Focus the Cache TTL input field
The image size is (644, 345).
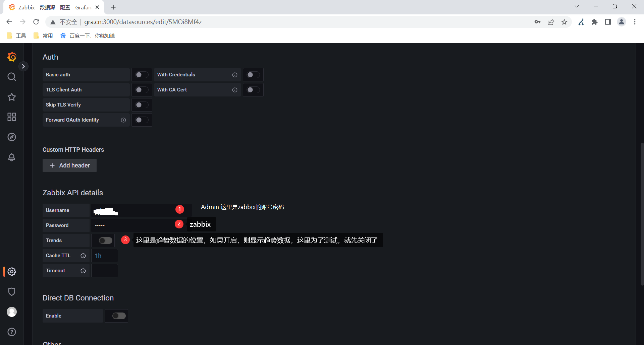pos(105,256)
